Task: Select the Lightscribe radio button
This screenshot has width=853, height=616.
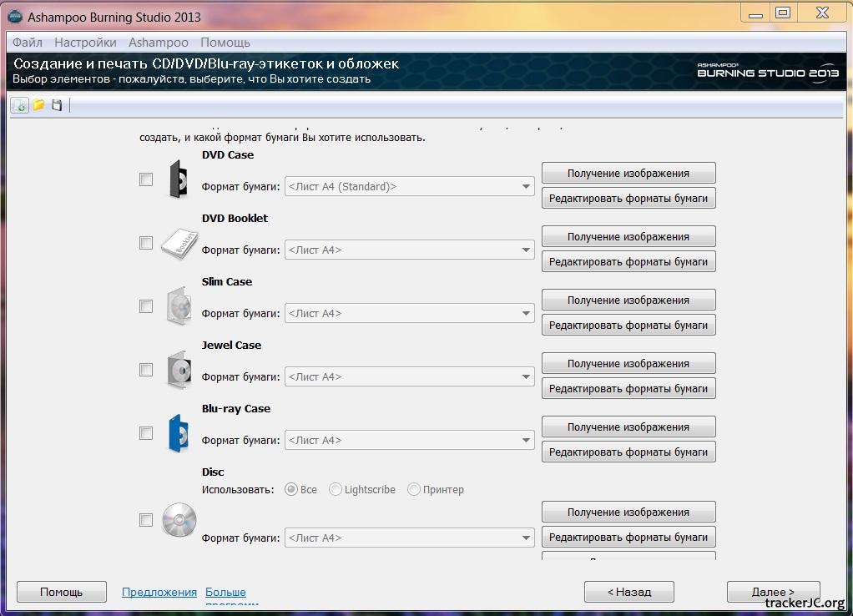Action: pyautogui.click(x=336, y=490)
